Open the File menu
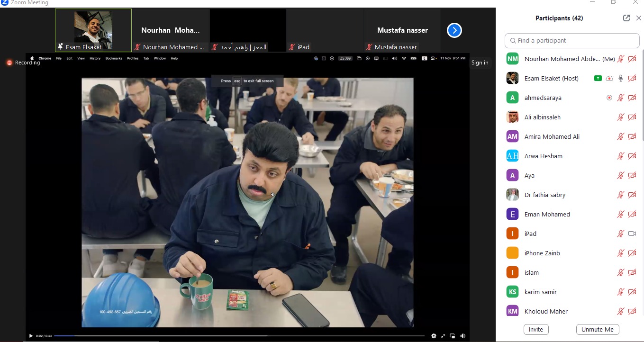This screenshot has width=644, height=342. 59,58
